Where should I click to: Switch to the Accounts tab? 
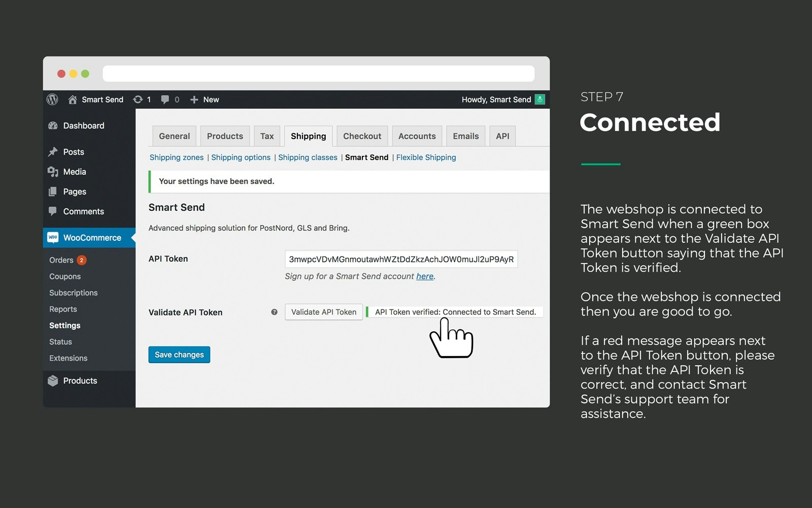417,136
